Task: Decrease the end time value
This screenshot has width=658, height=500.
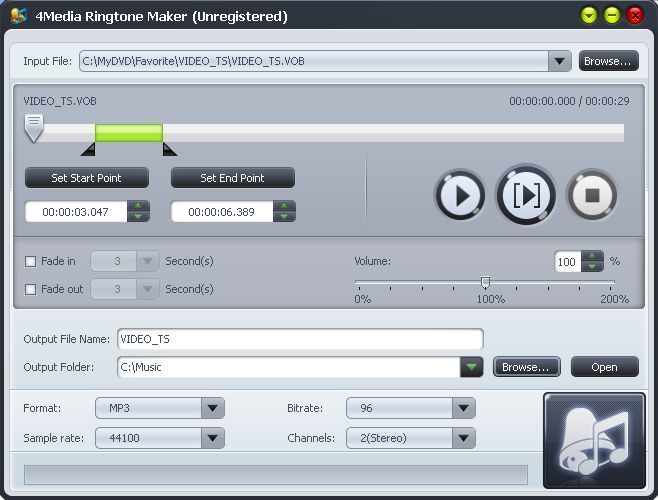Action: (x=284, y=217)
